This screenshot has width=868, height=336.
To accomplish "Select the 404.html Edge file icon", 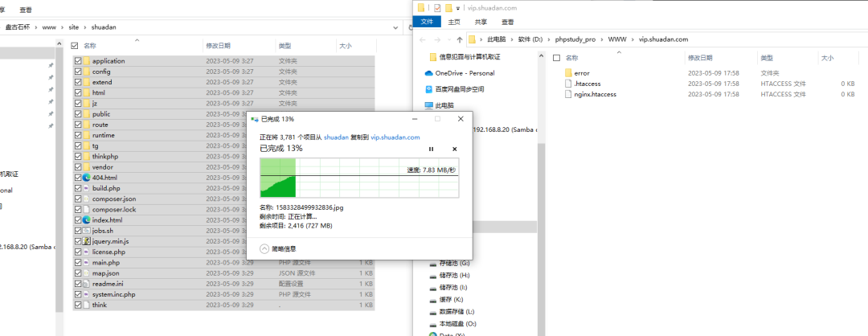I will pyautogui.click(x=86, y=178).
